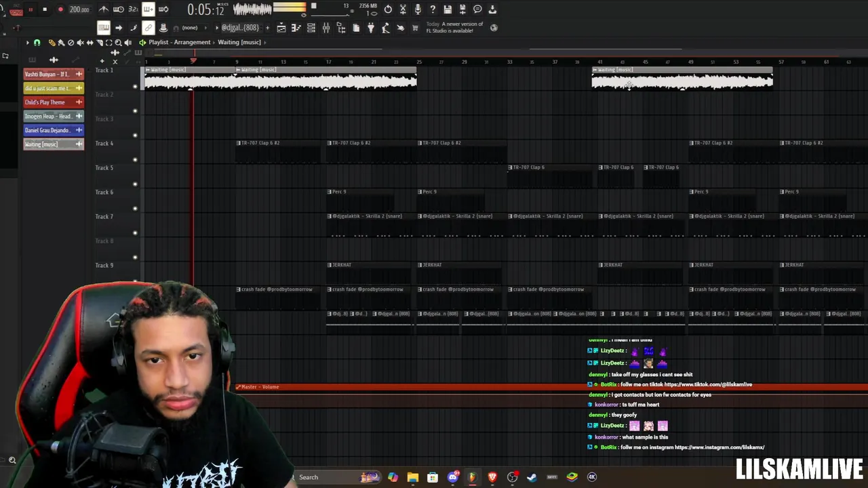Mute Track 1 with its dot
The height and width of the screenshot is (488, 868).
coord(136,86)
